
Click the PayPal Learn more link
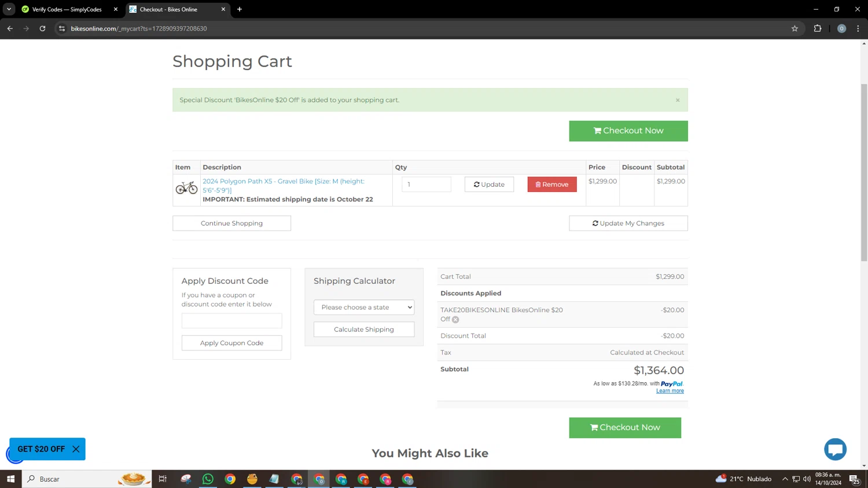point(670,391)
